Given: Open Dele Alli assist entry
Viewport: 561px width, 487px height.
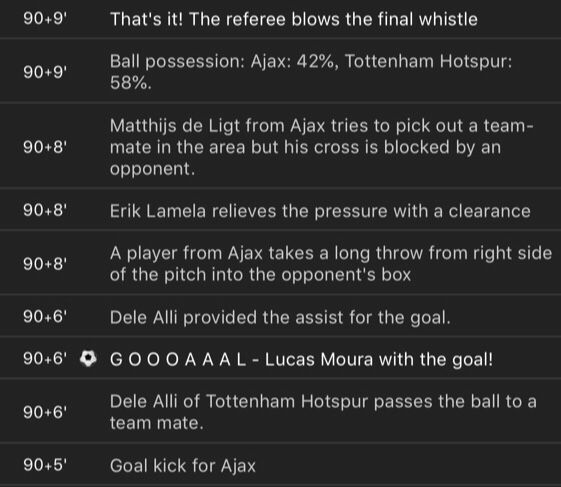Looking at the screenshot, I should (280, 317).
